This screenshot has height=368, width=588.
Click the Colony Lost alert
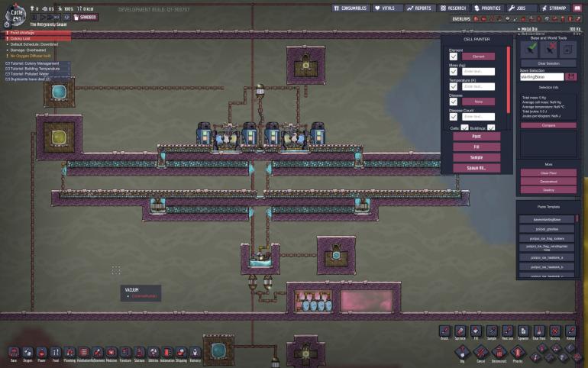coord(37,39)
